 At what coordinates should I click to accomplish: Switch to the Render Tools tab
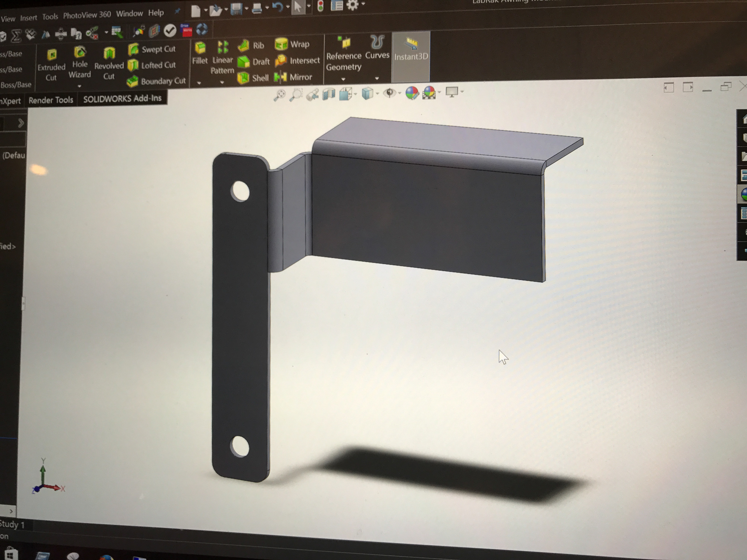[51, 100]
